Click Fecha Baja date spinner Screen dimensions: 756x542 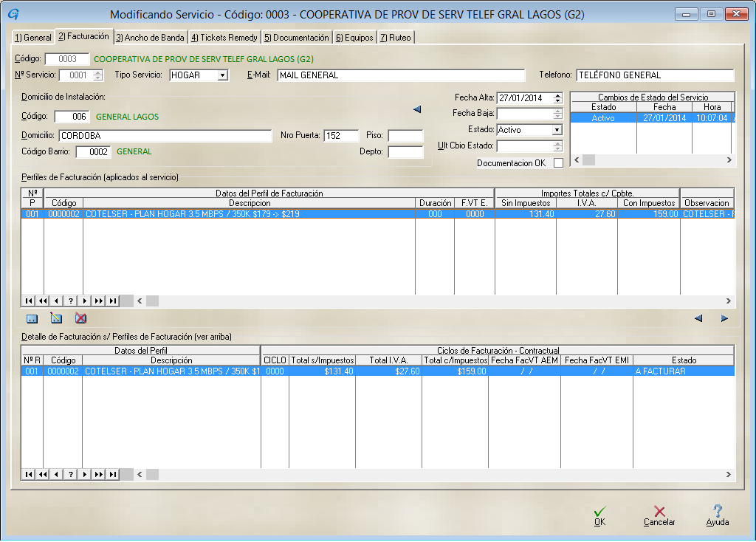coord(558,114)
